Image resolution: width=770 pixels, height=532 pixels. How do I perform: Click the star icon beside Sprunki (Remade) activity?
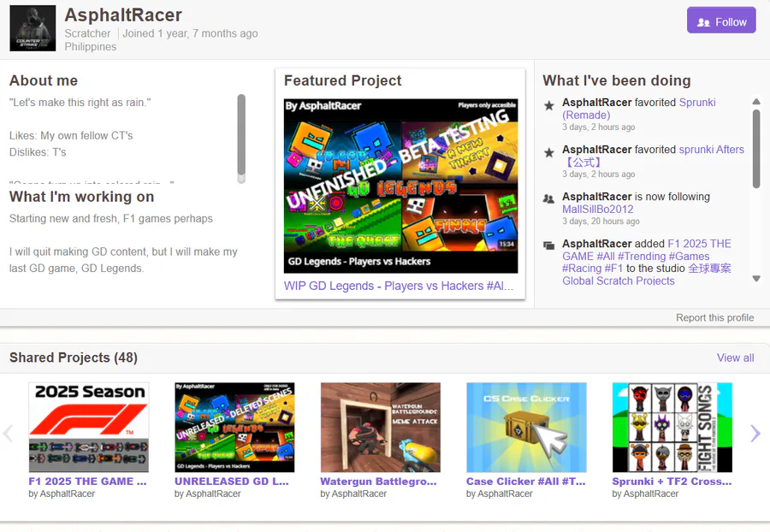click(x=549, y=105)
